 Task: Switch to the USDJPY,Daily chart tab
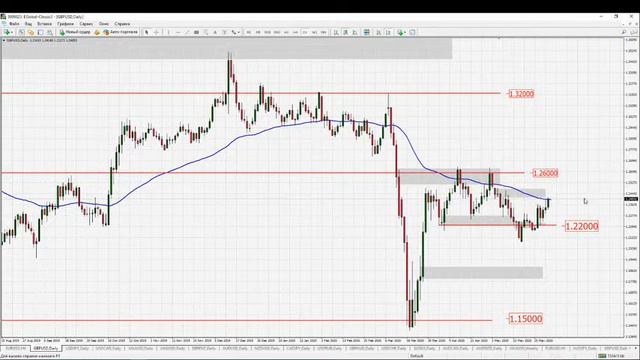pos(78,349)
